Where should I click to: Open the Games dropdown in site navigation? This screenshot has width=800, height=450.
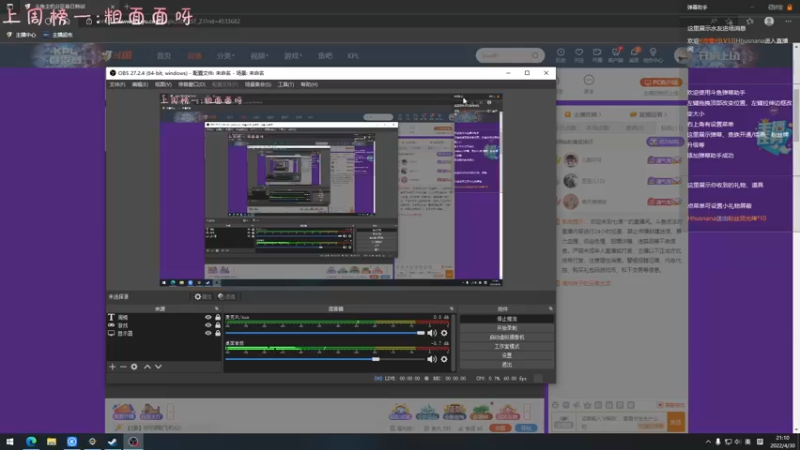pos(292,56)
